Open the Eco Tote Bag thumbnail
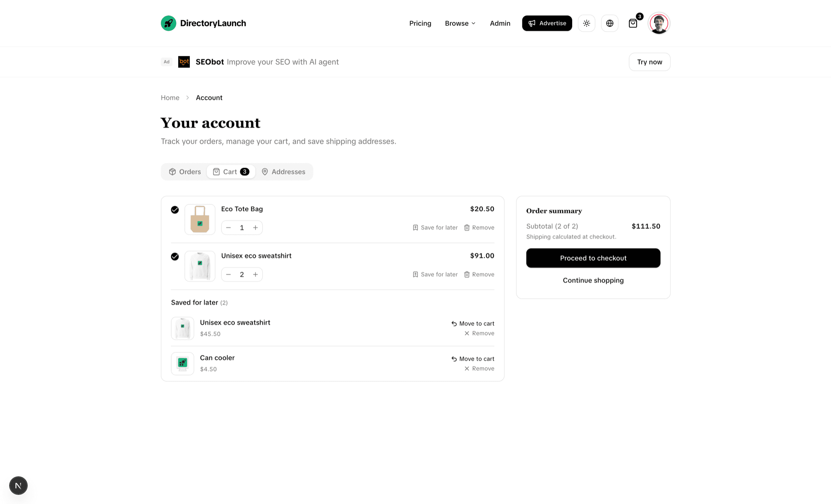Viewport: 831px width, 504px height. [200, 219]
